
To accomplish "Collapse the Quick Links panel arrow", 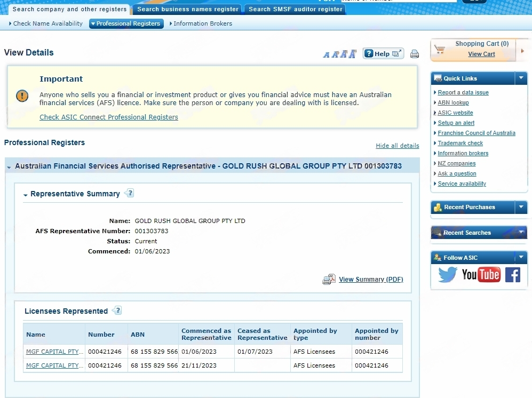I will pos(521,78).
